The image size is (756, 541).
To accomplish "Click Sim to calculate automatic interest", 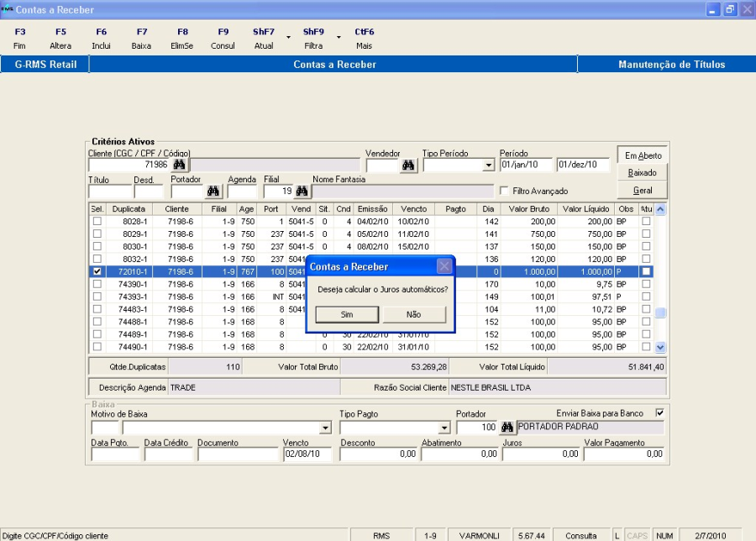I will (347, 314).
